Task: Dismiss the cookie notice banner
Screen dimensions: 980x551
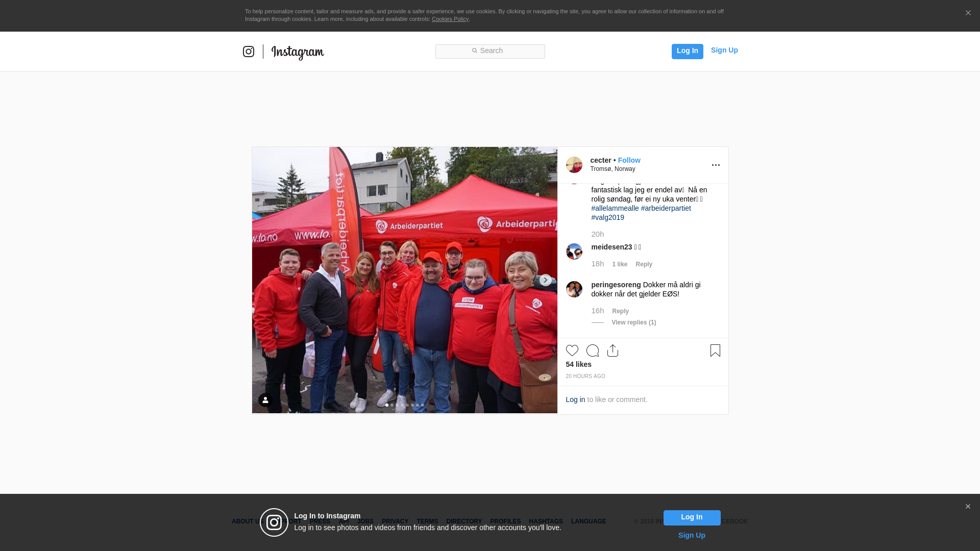Action: tap(968, 13)
